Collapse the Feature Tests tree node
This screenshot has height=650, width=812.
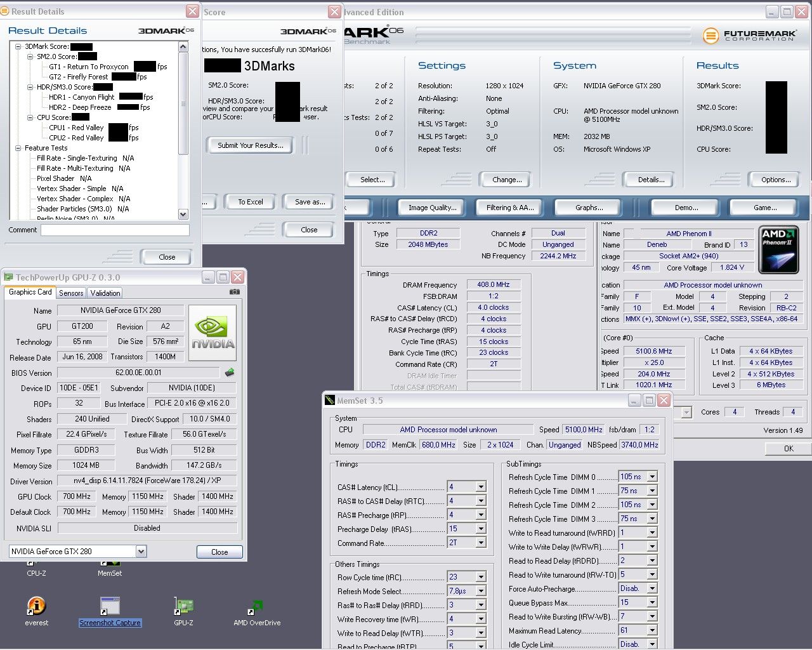(18, 148)
